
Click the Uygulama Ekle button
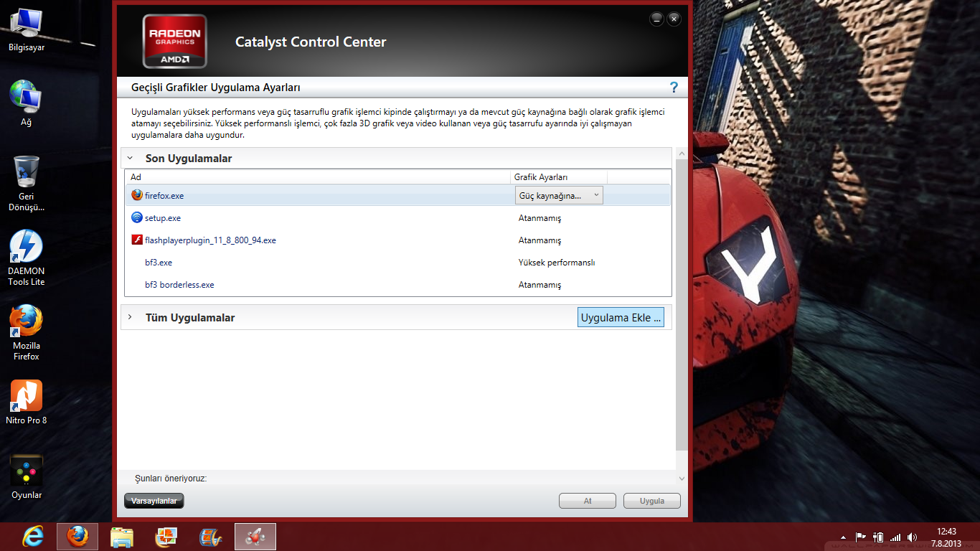(x=621, y=317)
